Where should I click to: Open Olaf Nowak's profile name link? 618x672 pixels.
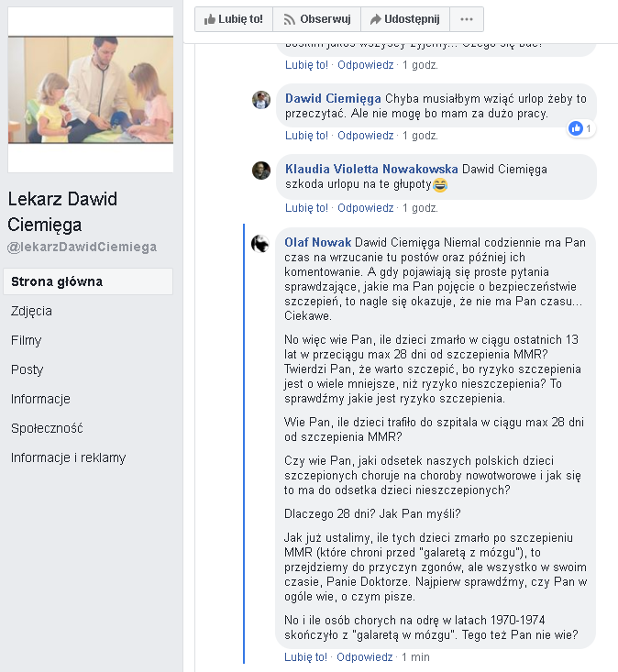pos(317,243)
